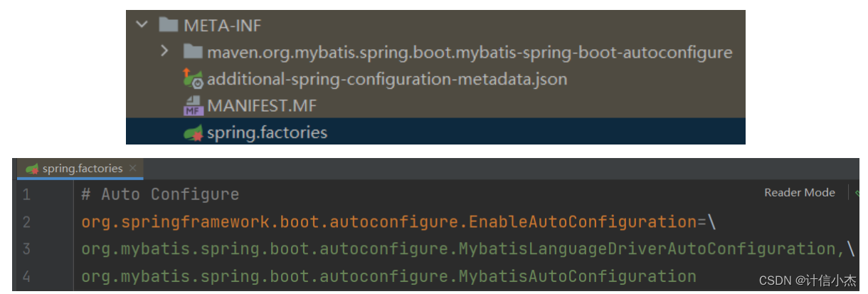The height and width of the screenshot is (294, 868).
Task: Click the spring.factories leaf icon in tree
Action: (x=194, y=132)
